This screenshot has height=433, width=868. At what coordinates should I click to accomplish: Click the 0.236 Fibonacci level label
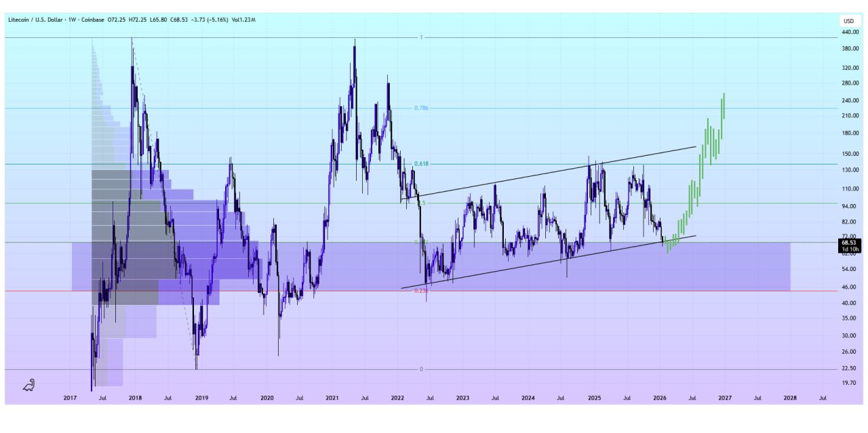(x=421, y=291)
